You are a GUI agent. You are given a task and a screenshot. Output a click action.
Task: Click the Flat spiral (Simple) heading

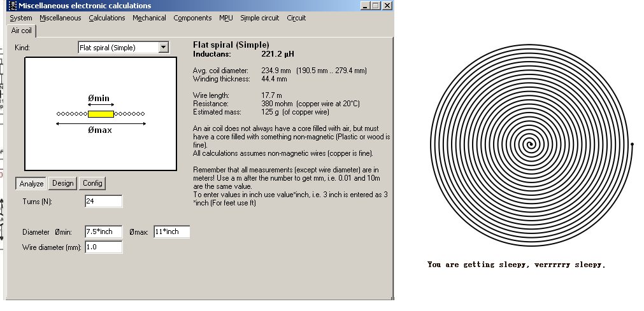[x=231, y=45]
